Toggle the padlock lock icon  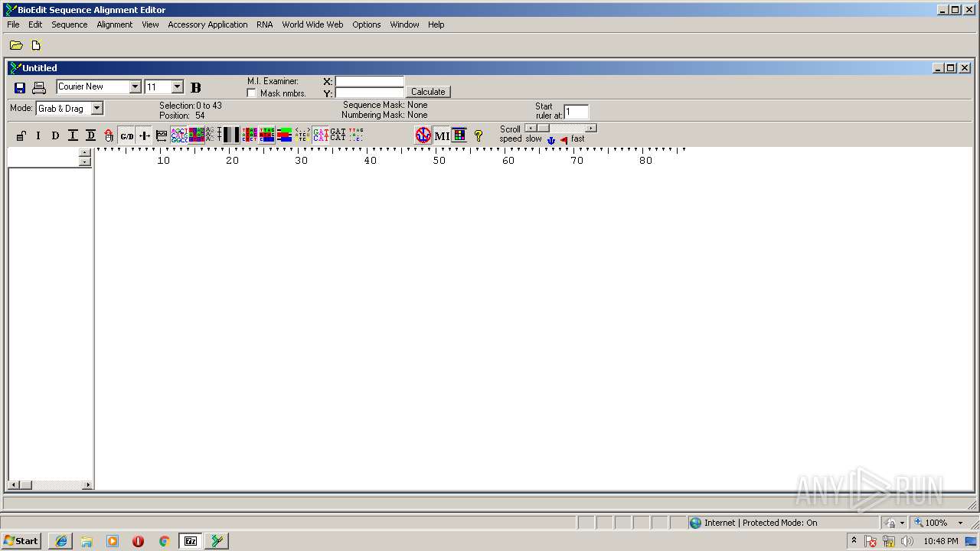click(x=21, y=135)
